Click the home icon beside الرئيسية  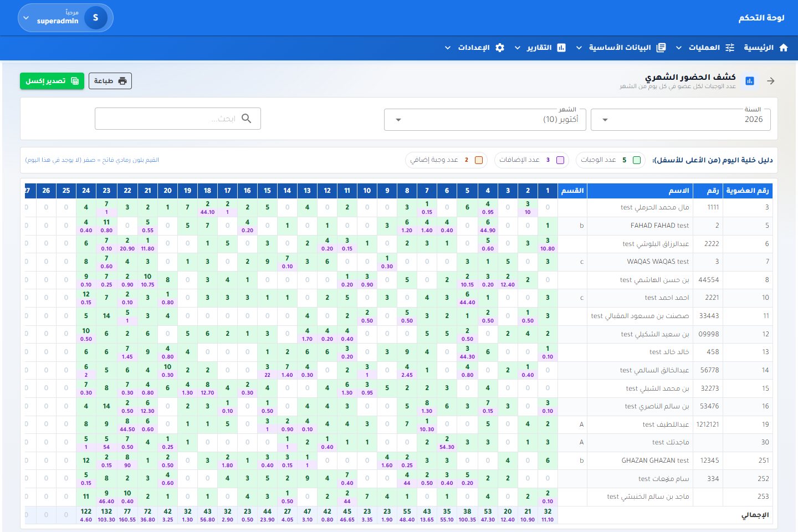pyautogui.click(x=784, y=48)
